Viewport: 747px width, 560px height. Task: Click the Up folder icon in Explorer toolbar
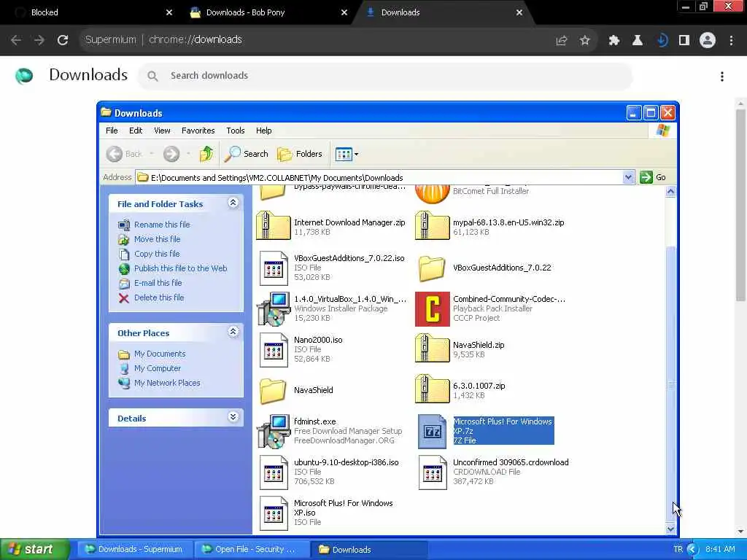206,153
